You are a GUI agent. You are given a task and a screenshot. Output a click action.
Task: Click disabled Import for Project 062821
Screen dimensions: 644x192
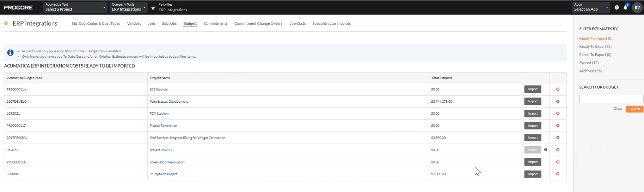tap(533, 150)
